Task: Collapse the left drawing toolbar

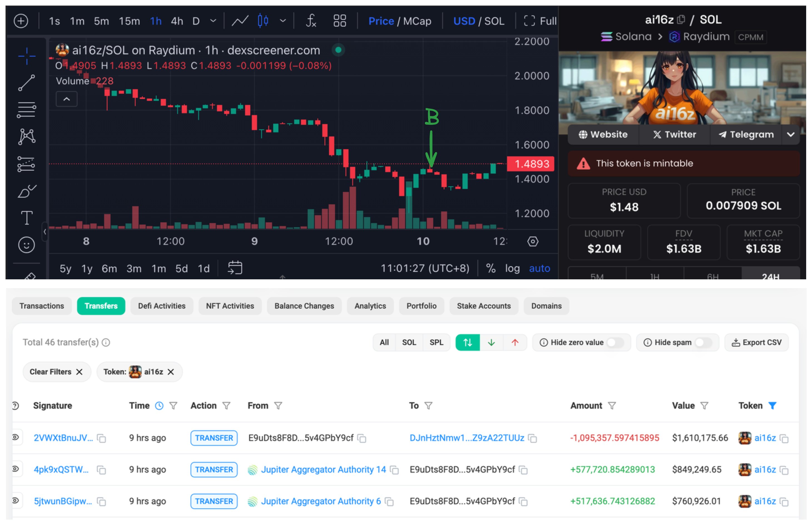Action: point(45,232)
